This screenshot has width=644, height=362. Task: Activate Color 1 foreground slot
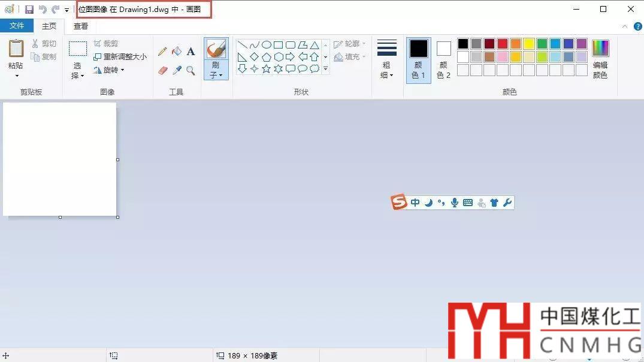[419, 61]
